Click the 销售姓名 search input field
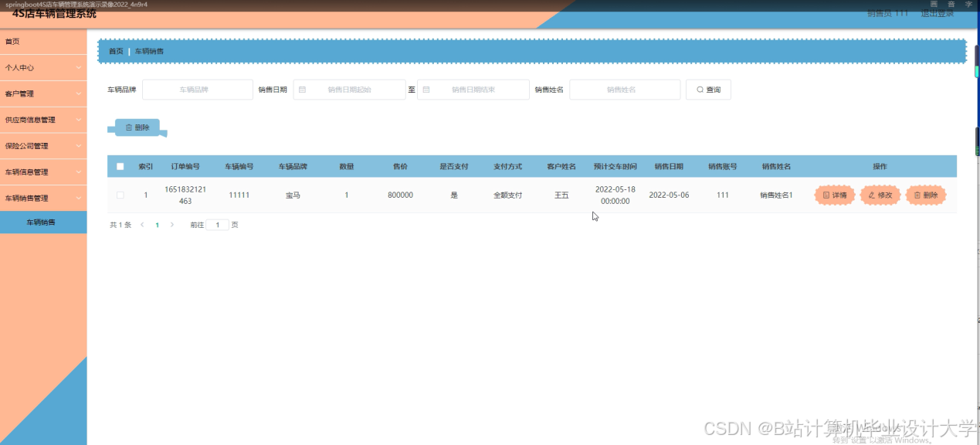The height and width of the screenshot is (445, 980). coord(625,90)
